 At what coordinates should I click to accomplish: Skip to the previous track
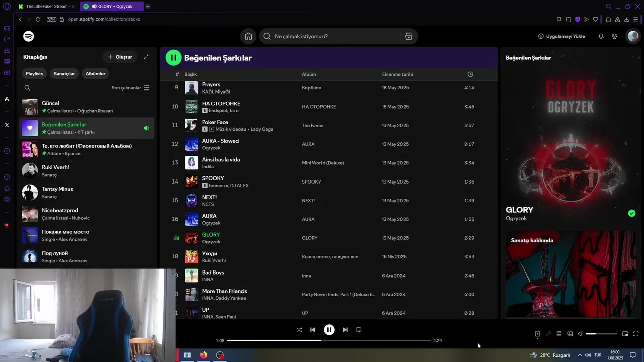click(x=313, y=330)
